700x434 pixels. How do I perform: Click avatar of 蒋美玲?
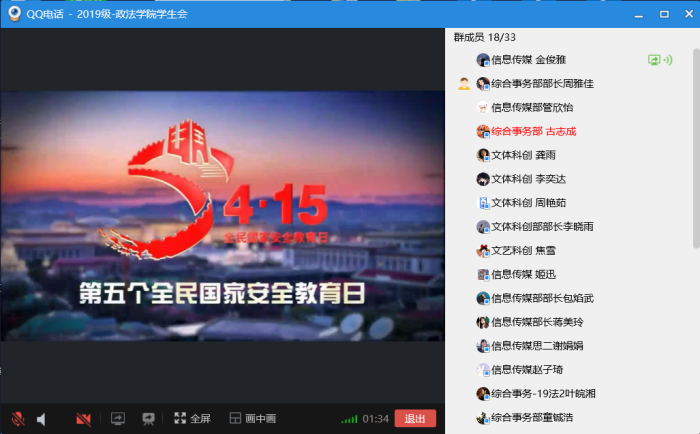(x=483, y=322)
